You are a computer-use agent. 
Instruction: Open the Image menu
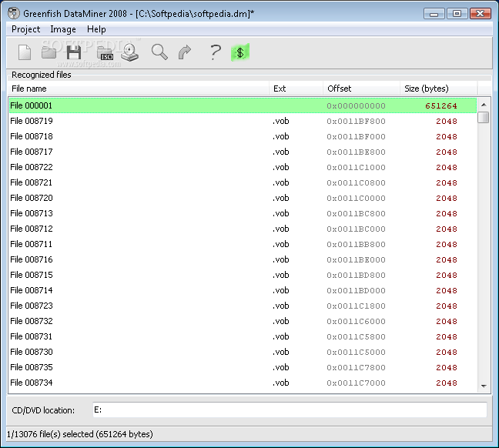[63, 29]
